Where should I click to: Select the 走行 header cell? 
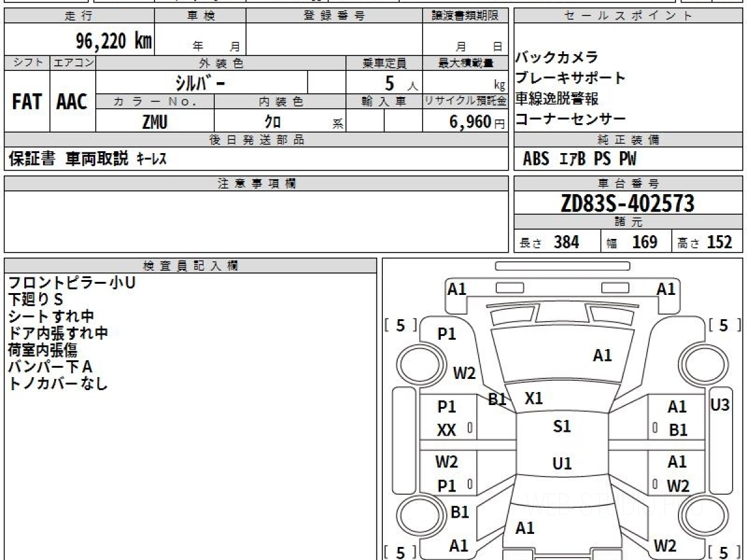pyautogui.click(x=78, y=16)
